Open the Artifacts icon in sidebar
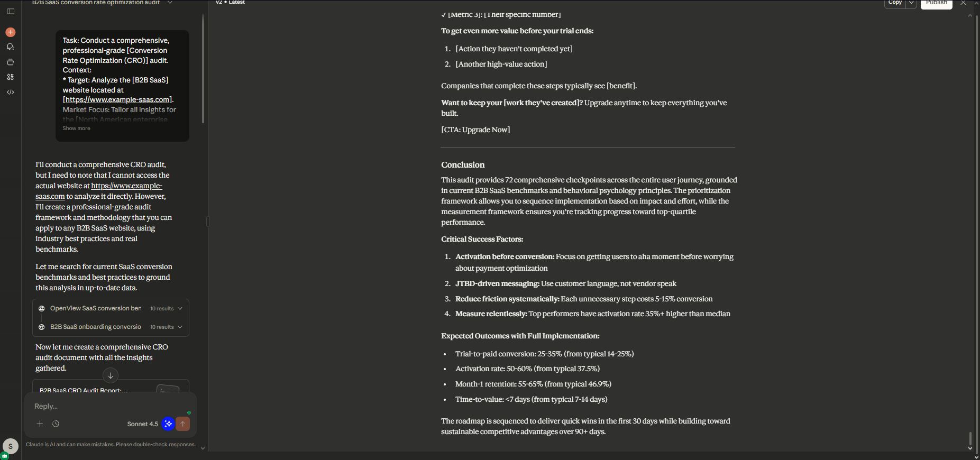 click(11, 77)
